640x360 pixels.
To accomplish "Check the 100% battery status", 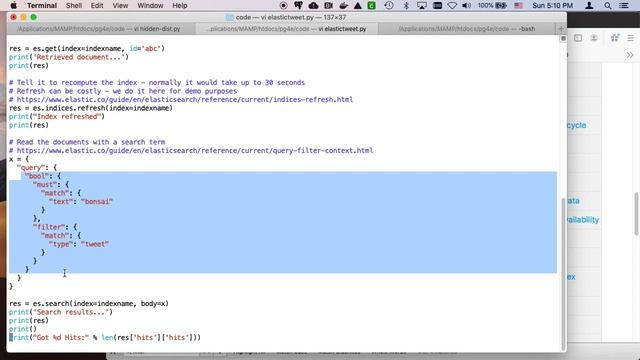I will (492, 5).
